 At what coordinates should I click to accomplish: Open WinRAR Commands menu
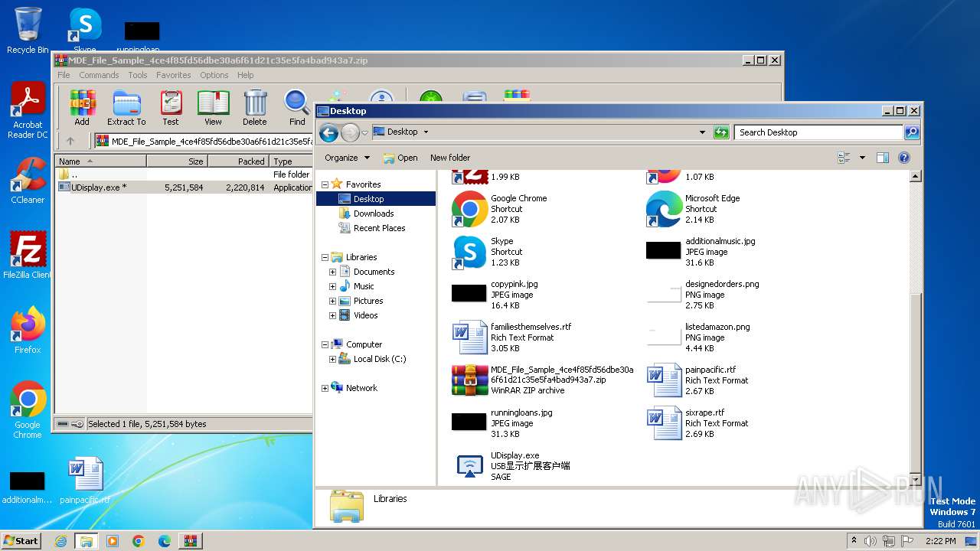pyautogui.click(x=99, y=75)
